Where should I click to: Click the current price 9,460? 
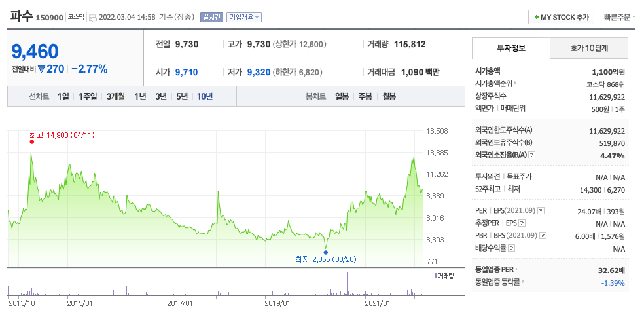(35, 51)
